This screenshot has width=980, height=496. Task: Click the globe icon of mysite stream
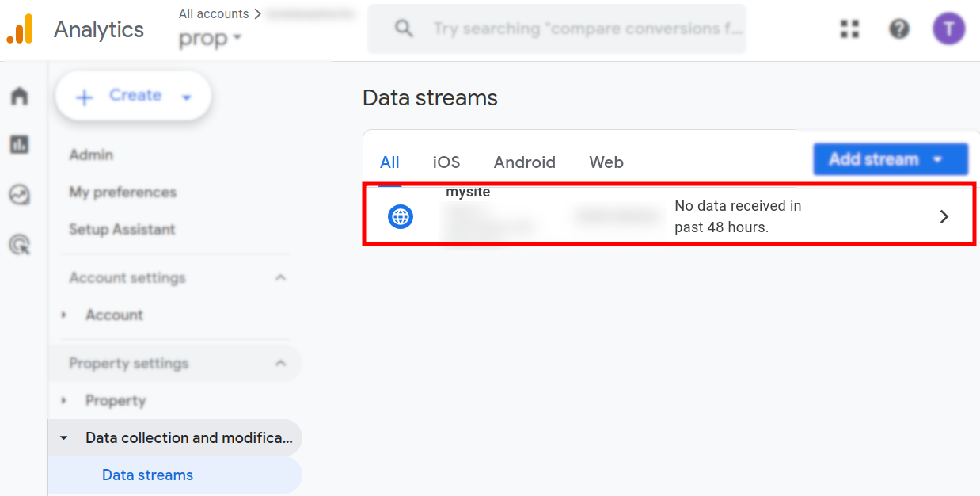point(401,216)
